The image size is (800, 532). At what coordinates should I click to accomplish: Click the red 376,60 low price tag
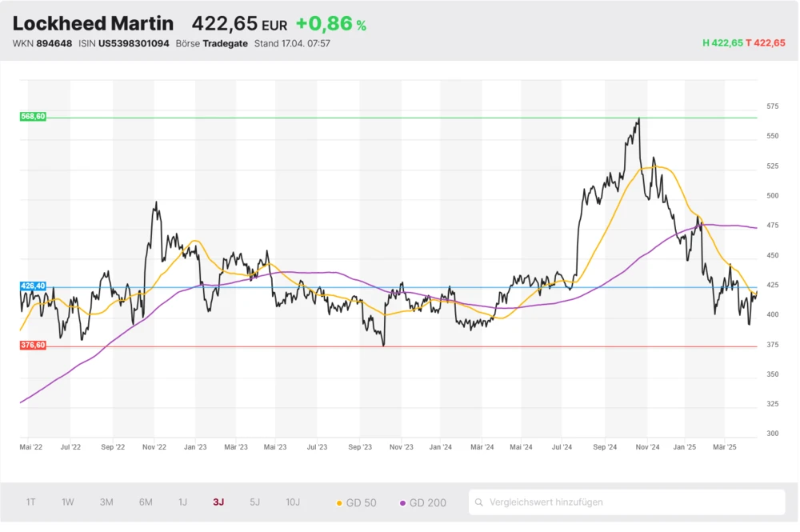(x=33, y=346)
